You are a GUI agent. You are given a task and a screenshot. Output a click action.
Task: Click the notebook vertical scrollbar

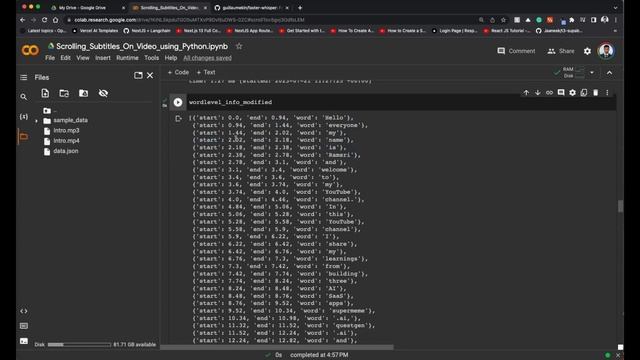pos(620,206)
